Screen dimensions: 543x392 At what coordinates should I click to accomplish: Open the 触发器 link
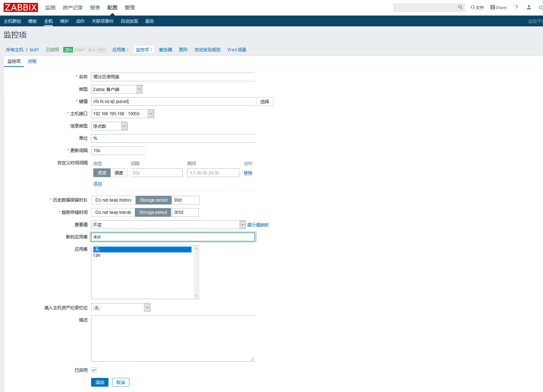coord(166,50)
